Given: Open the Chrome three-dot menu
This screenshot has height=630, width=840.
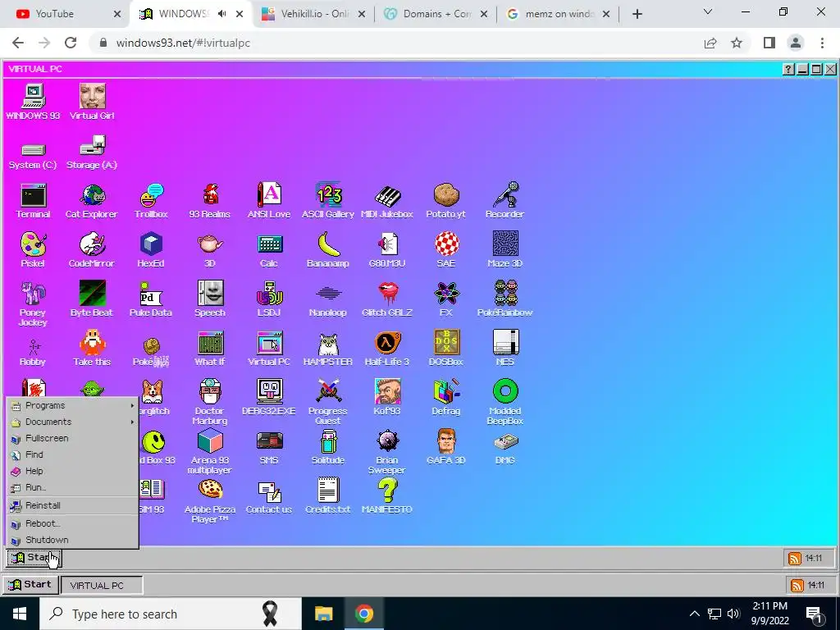Looking at the screenshot, I should tap(822, 43).
